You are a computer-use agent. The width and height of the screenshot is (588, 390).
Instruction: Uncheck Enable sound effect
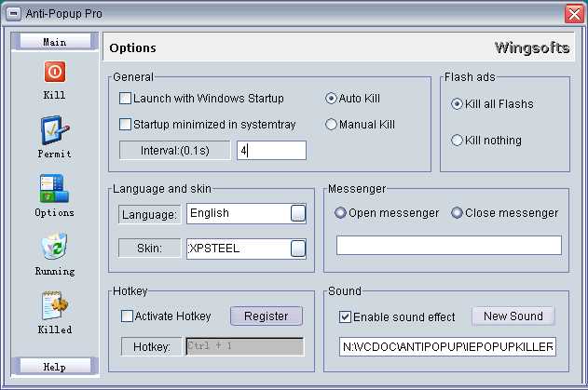click(x=345, y=317)
